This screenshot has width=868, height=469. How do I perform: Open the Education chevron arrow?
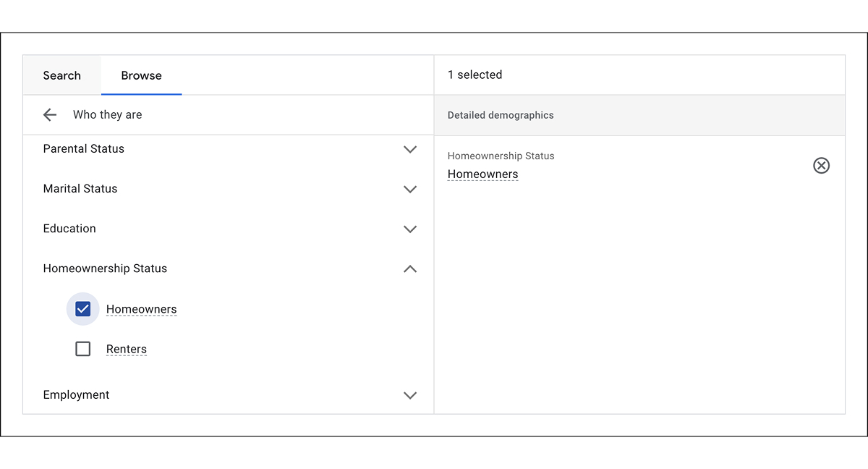pos(410,229)
